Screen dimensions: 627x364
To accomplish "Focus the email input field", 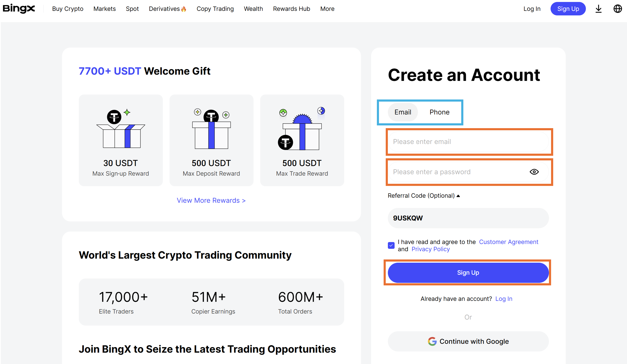I will pyautogui.click(x=468, y=142).
